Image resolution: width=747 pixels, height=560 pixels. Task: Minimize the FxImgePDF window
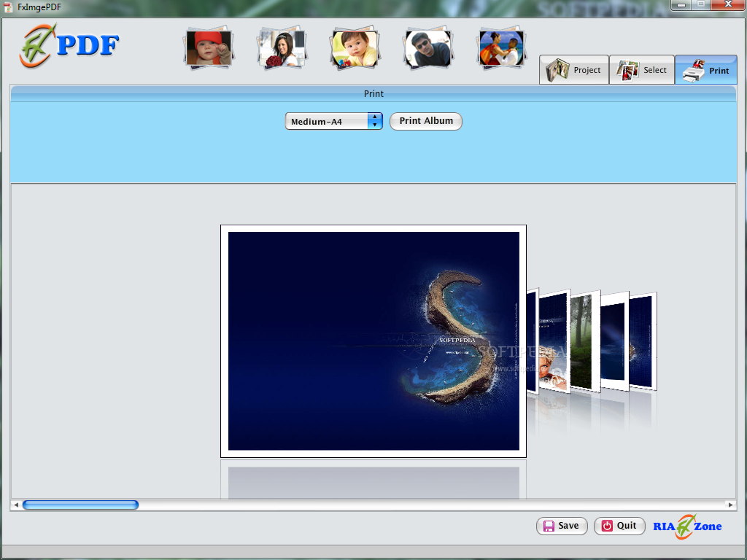[681, 5]
